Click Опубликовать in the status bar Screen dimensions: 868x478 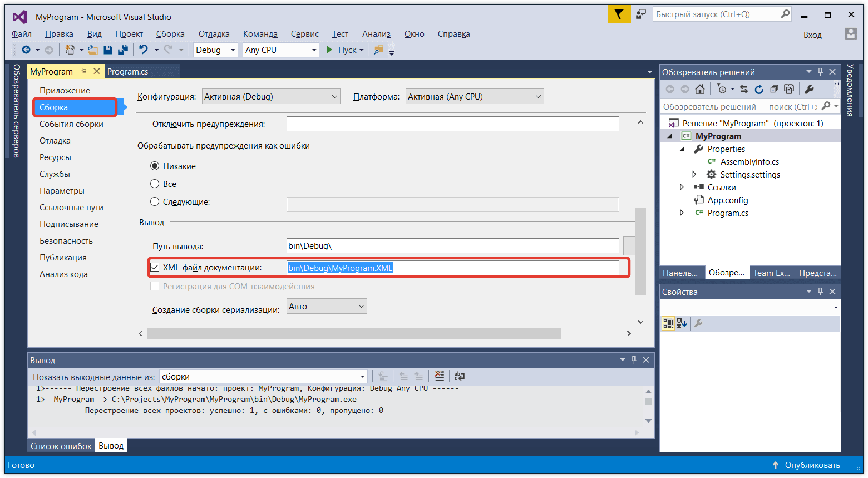[x=806, y=465]
